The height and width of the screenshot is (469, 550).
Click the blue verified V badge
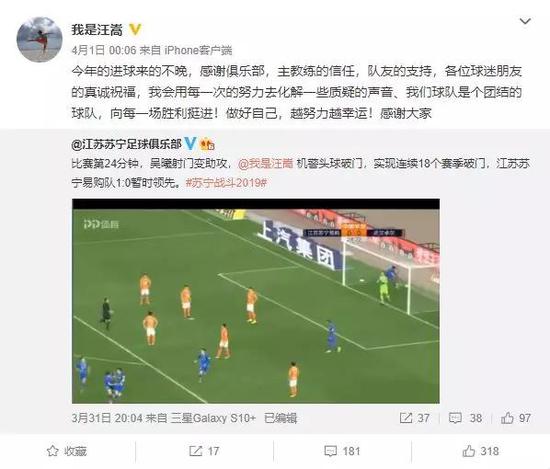(190, 143)
